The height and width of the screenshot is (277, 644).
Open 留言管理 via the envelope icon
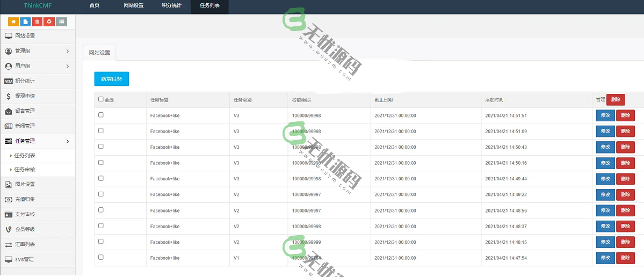[8, 111]
